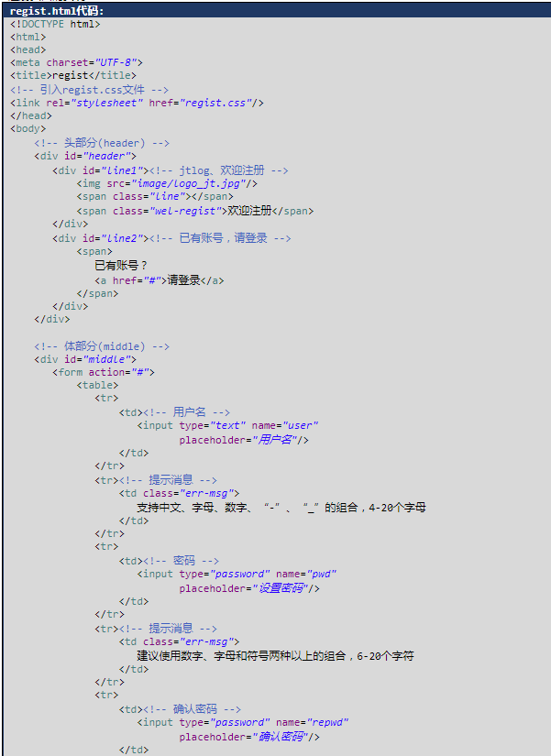The height and width of the screenshot is (756, 551).
Task: Click the opening '<body>' tag
Action: click(28, 128)
